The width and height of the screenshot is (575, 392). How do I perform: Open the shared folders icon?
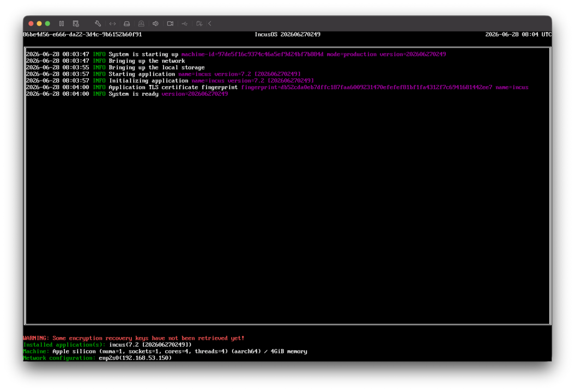199,23
